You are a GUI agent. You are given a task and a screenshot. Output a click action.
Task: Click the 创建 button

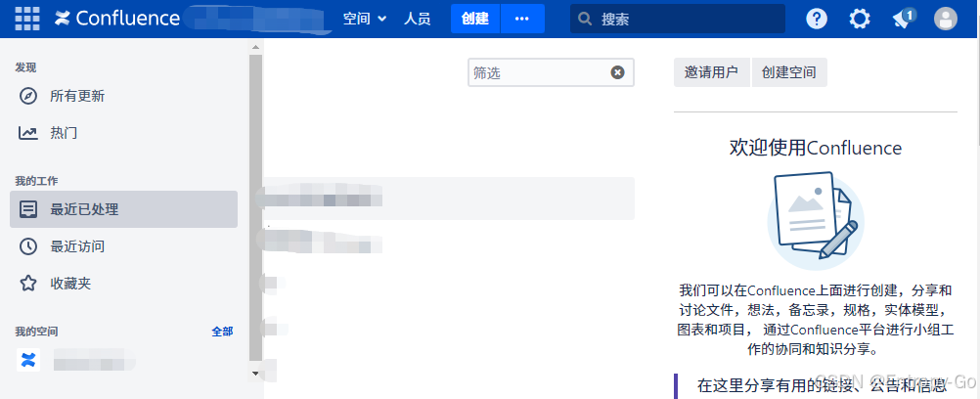pos(475,19)
